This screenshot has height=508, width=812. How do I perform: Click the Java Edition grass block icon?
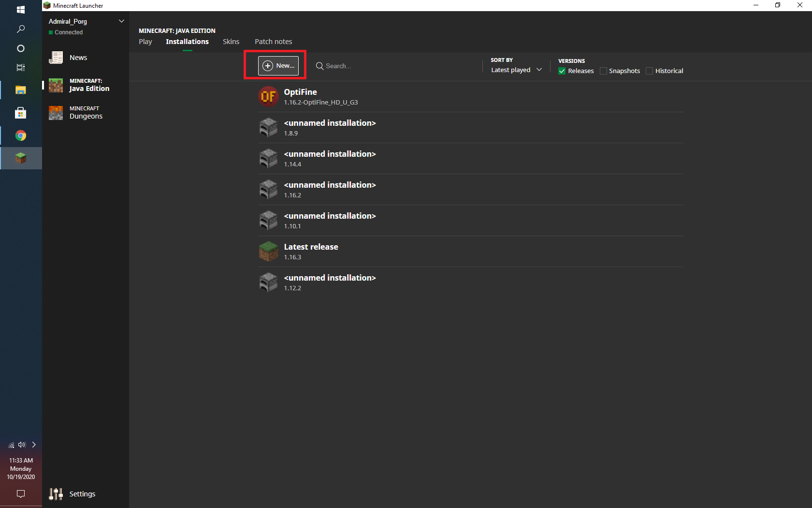click(56, 85)
